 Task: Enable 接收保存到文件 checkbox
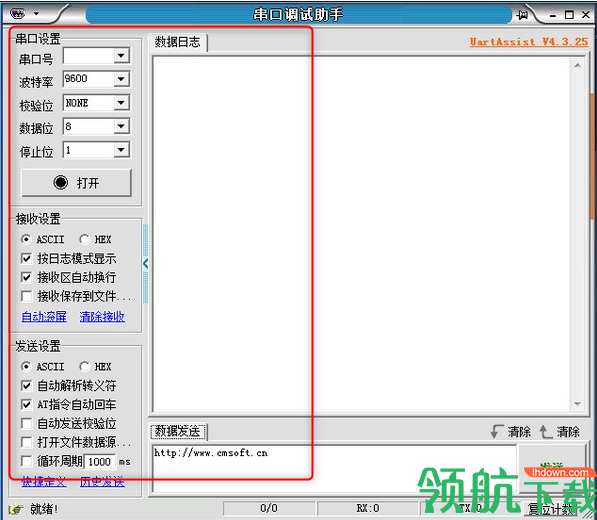(26, 296)
